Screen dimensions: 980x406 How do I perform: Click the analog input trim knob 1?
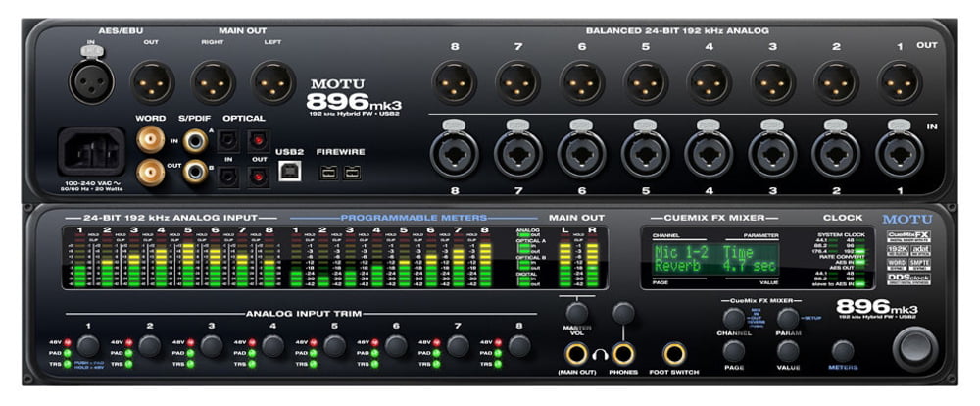point(89,346)
